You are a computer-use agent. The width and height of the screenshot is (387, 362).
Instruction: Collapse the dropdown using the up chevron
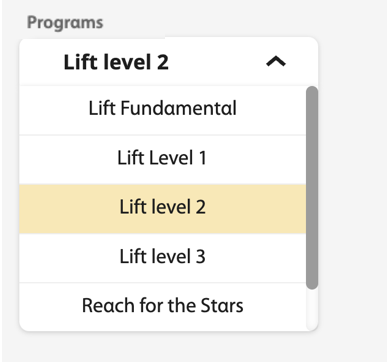point(276,62)
